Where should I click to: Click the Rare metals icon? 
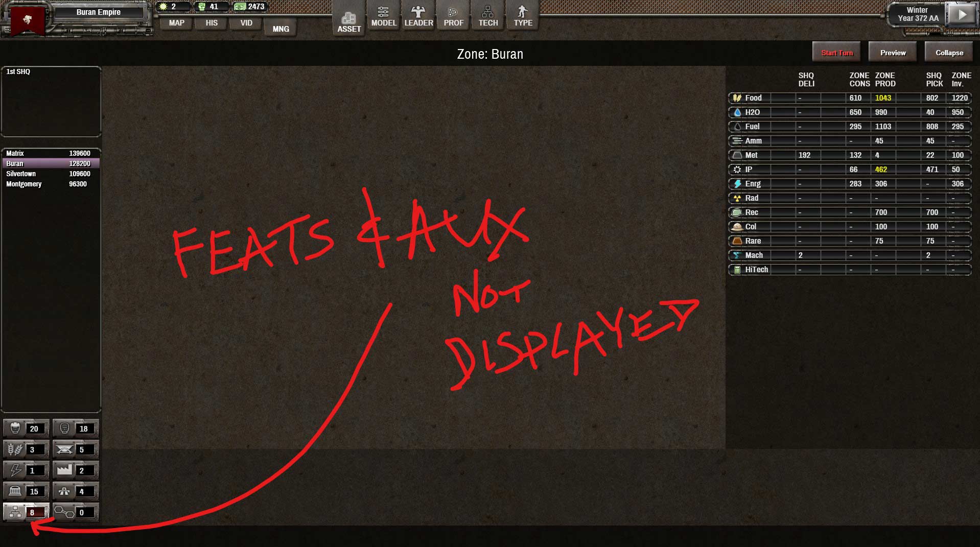[737, 241]
